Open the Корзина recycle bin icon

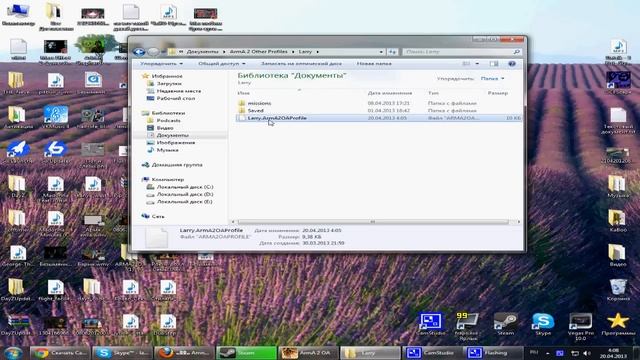[x=618, y=290]
